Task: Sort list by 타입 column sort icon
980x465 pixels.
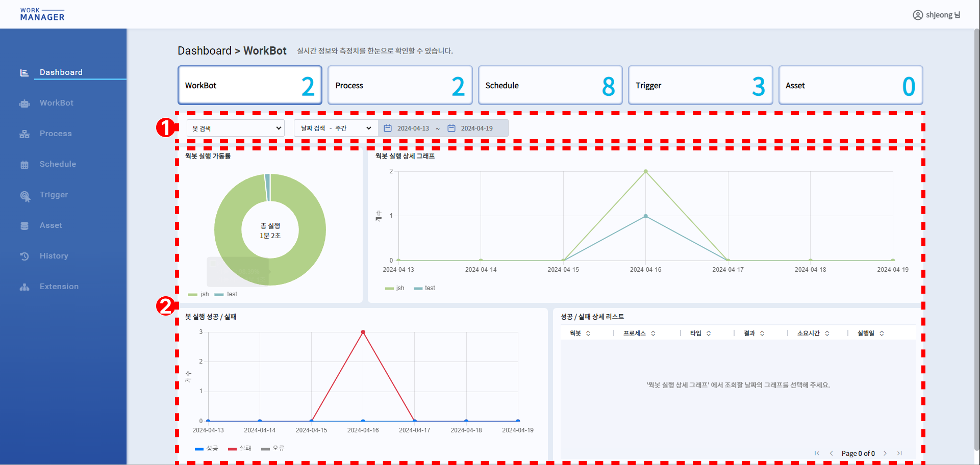Action: (709, 333)
